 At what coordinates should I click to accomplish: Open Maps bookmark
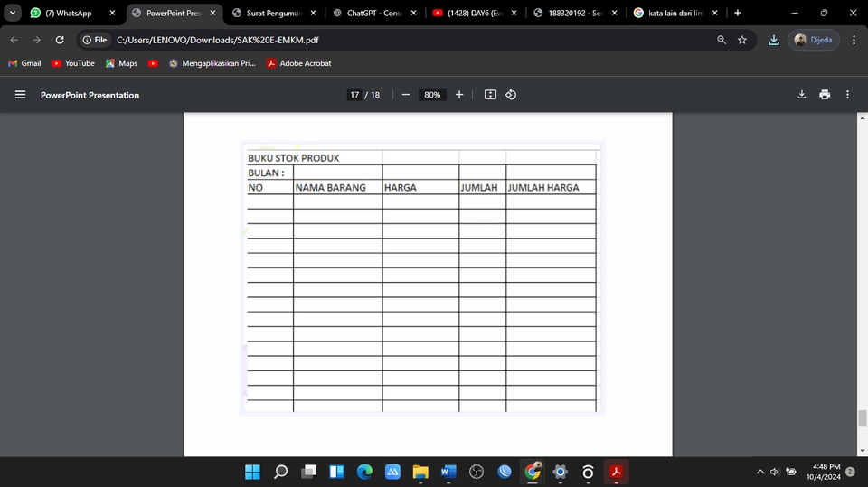(x=122, y=63)
